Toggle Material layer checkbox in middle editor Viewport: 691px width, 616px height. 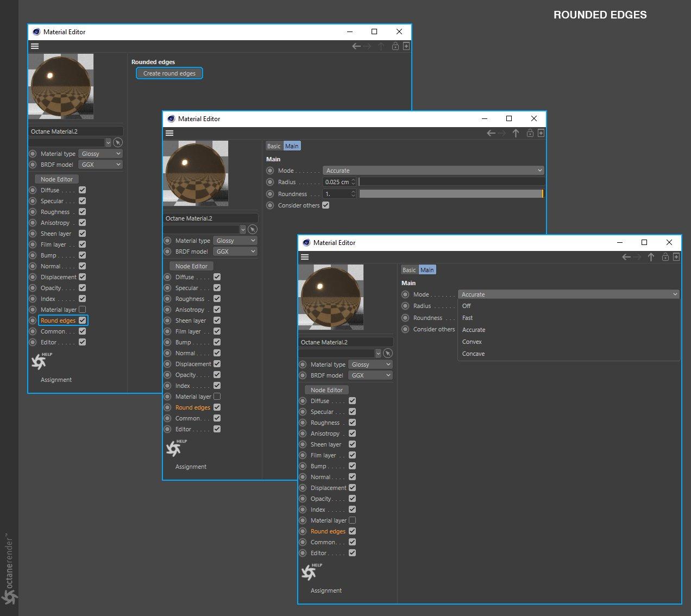click(x=217, y=397)
